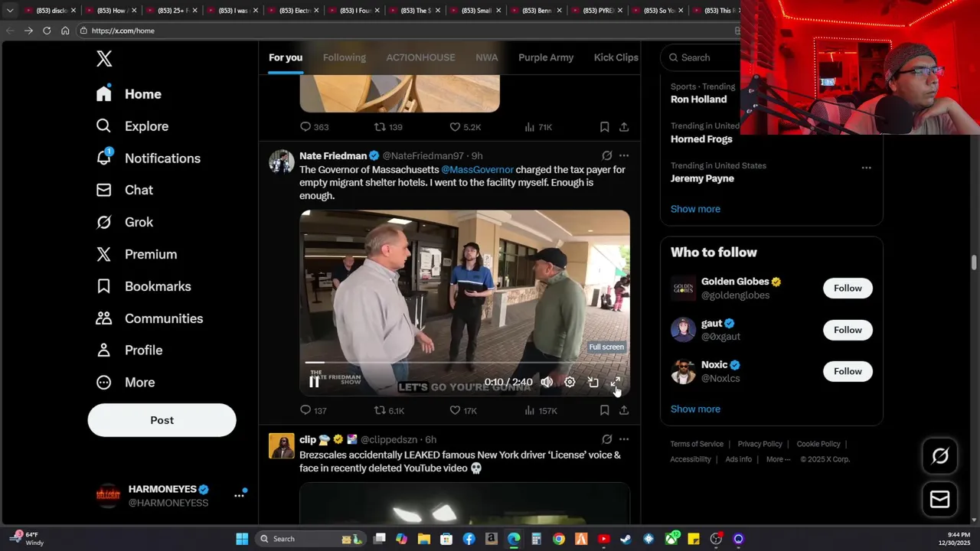980x551 pixels.
Task: Open Communities from the sidebar
Action: click(x=149, y=318)
